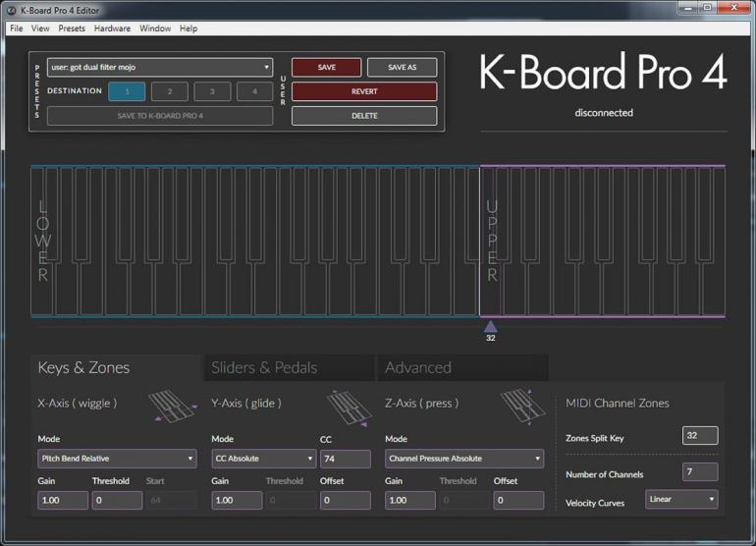Image resolution: width=756 pixels, height=546 pixels.
Task: Select destination slot 3
Action: pos(212,91)
